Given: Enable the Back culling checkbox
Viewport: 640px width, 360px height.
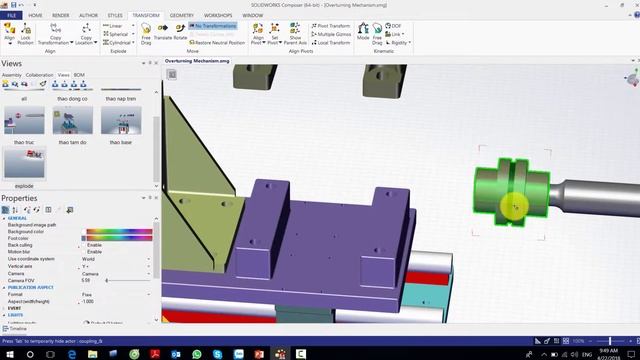Looking at the screenshot, I should click(84, 245).
